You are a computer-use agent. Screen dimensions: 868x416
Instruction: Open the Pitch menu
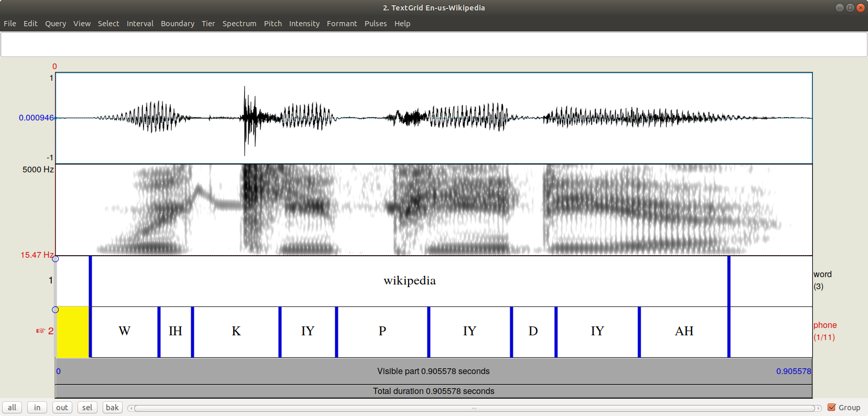272,24
